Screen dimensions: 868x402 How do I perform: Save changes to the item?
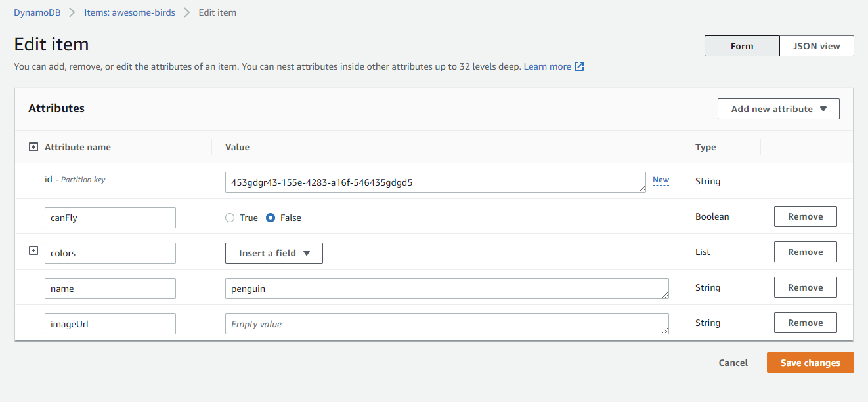pos(810,363)
